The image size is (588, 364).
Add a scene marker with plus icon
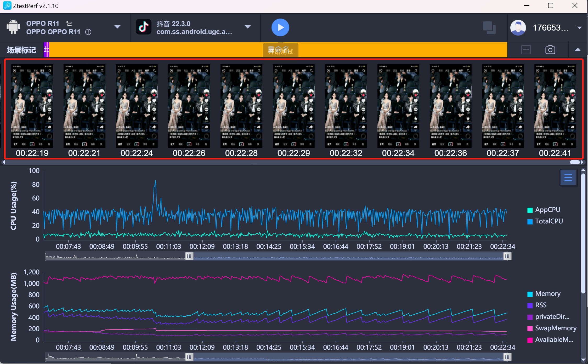pyautogui.click(x=526, y=50)
